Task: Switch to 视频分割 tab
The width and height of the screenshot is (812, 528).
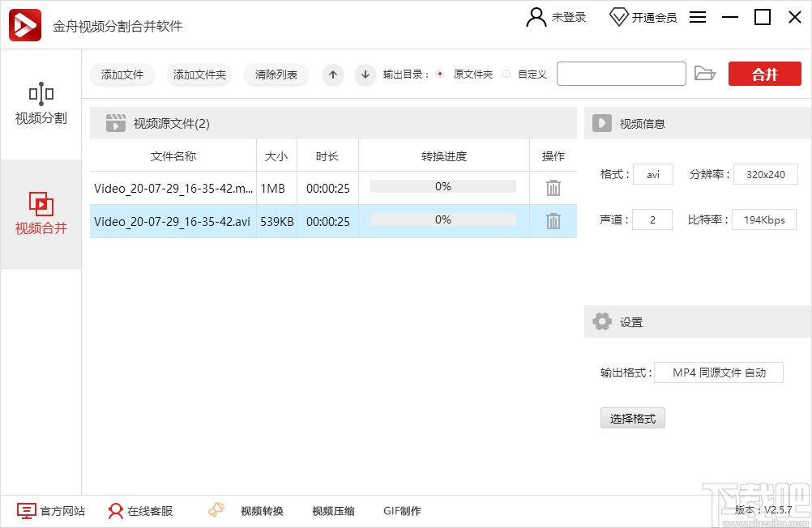Action: click(x=41, y=104)
